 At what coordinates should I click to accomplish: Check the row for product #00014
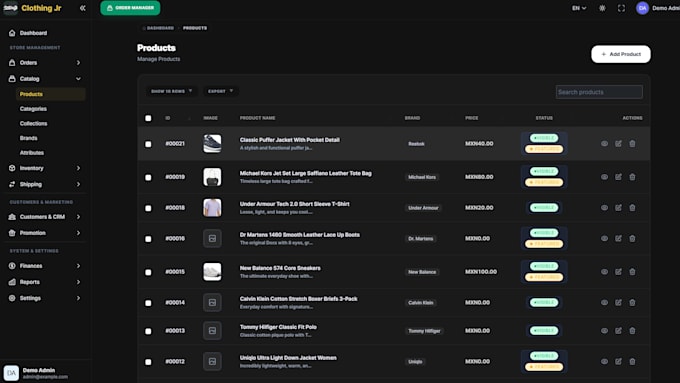[x=148, y=303]
